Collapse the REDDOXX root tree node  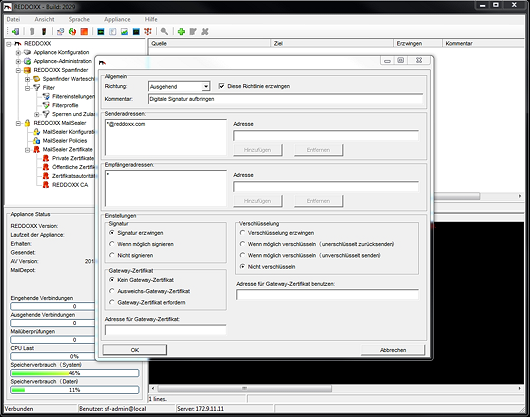coord(9,44)
